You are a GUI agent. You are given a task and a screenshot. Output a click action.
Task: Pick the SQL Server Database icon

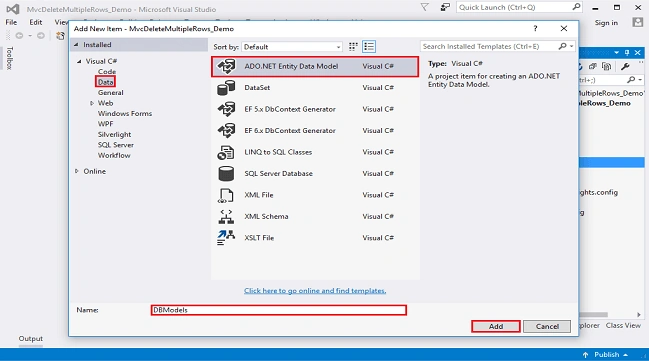[x=226, y=174]
